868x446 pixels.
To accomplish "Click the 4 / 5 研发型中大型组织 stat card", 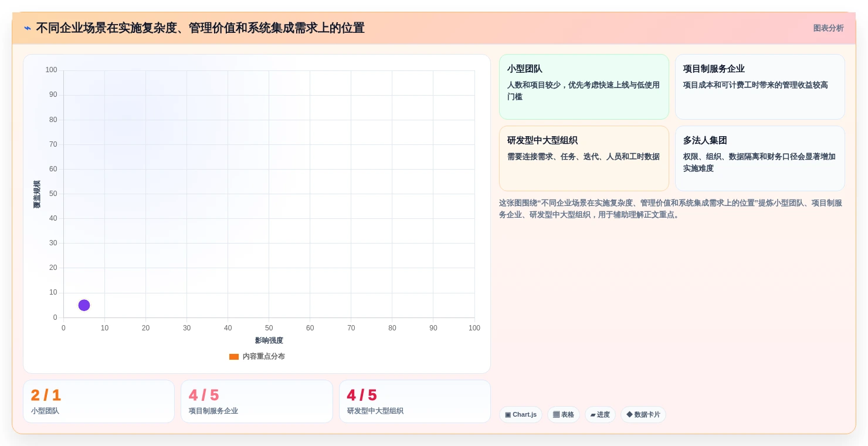I will point(415,401).
